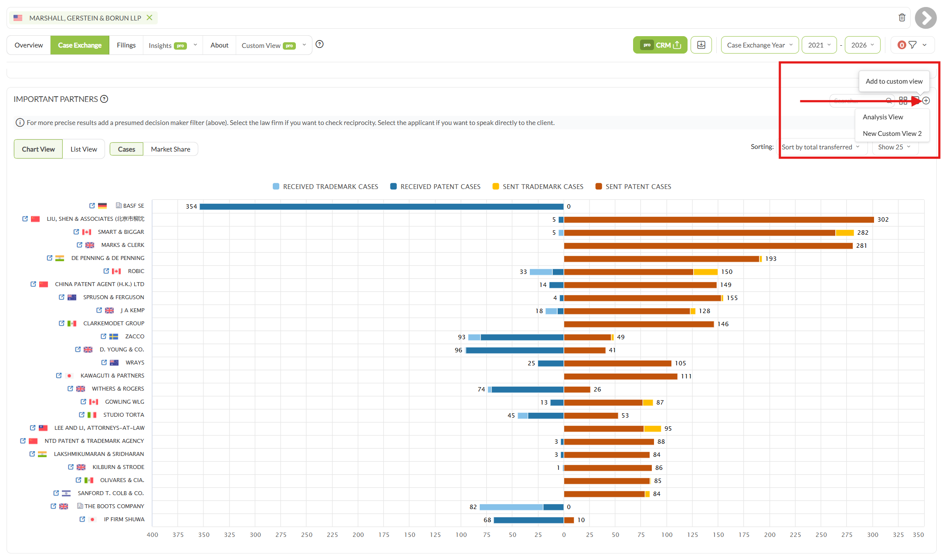942x560 pixels.
Task: Click the LIU, SHEN & ASSOCIATES partner name
Action: point(95,219)
